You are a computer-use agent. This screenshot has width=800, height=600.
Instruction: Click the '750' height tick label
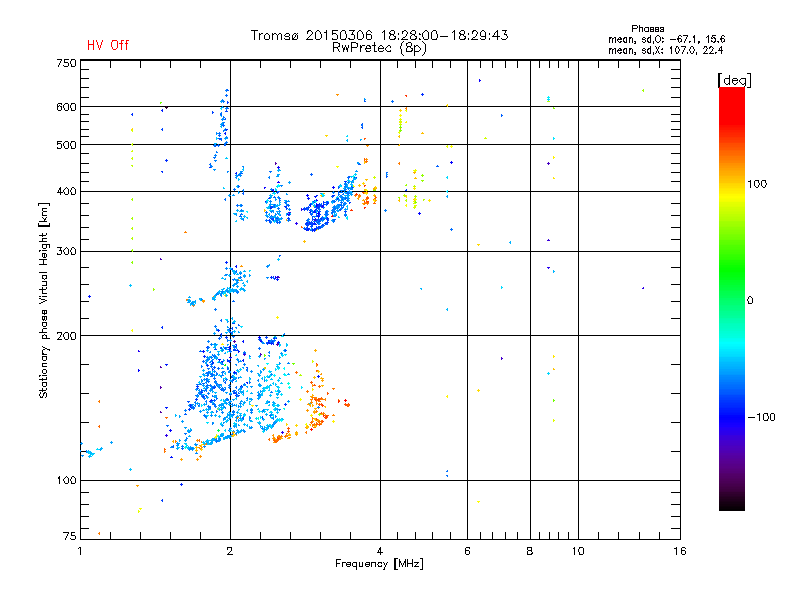[x=67, y=63]
